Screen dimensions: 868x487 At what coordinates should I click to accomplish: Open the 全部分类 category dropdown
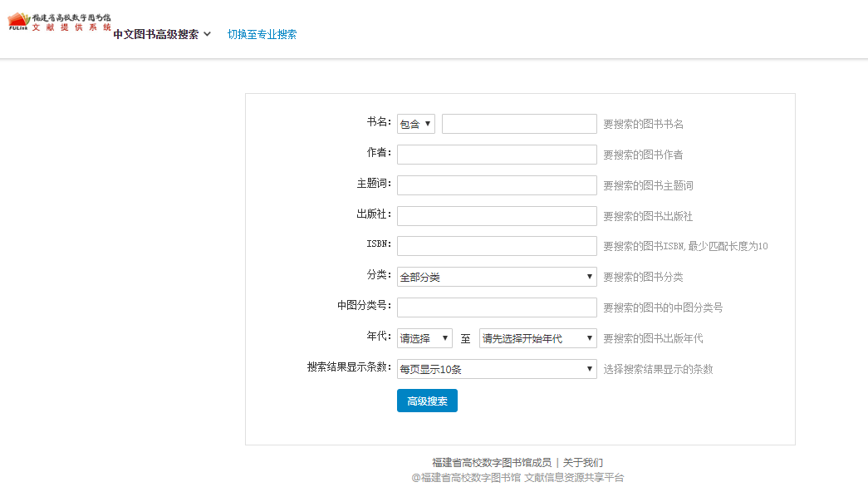497,277
